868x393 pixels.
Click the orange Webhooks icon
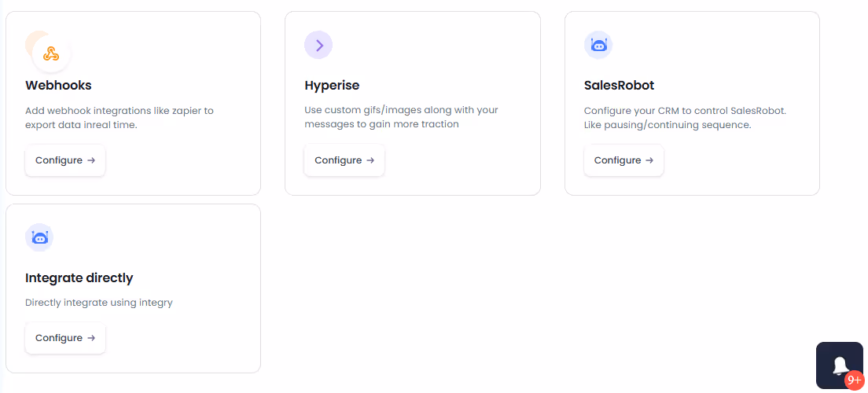pyautogui.click(x=51, y=54)
